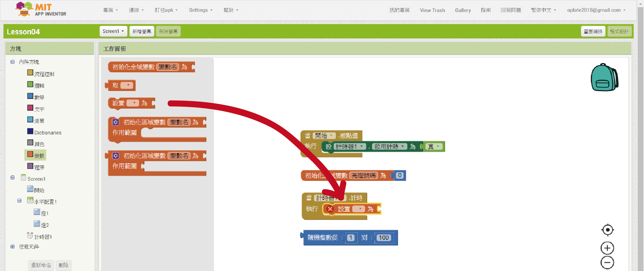Image resolution: width=644 pixels, height=271 pixels.
Task: Collapse the 水平配置1 tree node
Action: pyautogui.click(x=20, y=201)
